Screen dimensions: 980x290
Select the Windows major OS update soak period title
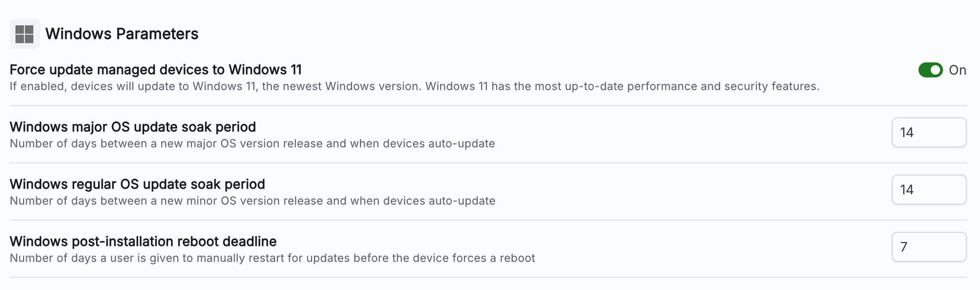(133, 126)
